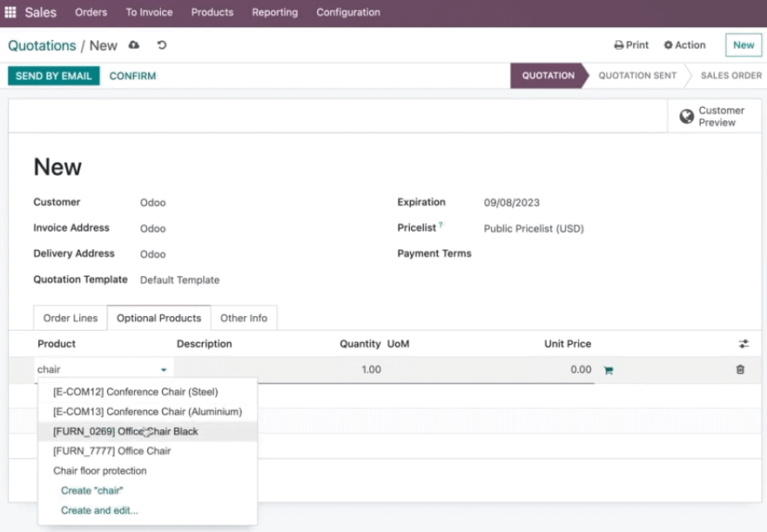Open the column settings adjust icon

743,344
